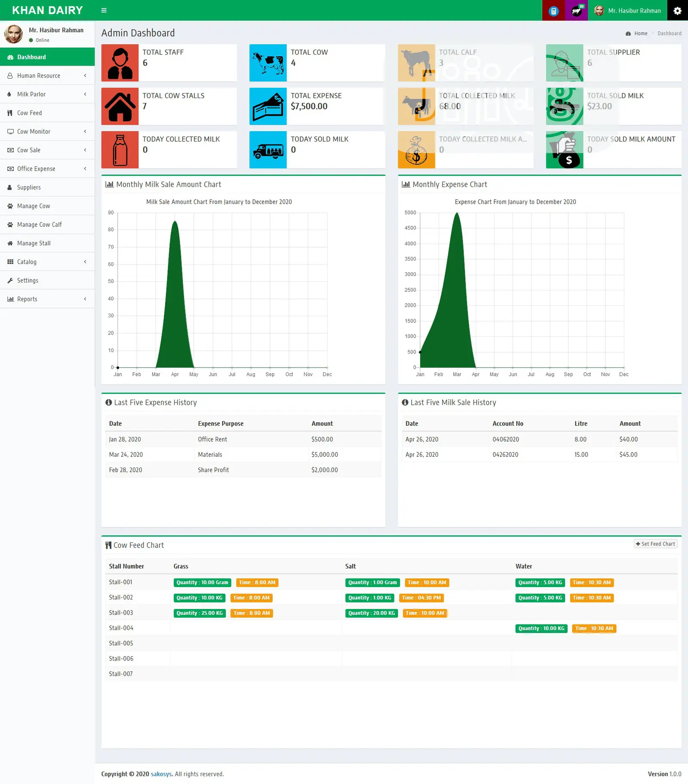This screenshot has height=784, width=688.
Task: Click the Online status indicator
Action: coord(39,40)
